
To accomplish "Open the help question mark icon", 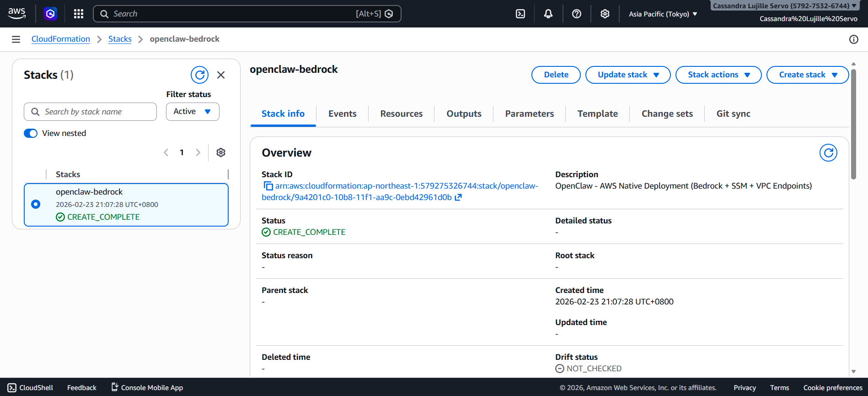I will point(577,14).
